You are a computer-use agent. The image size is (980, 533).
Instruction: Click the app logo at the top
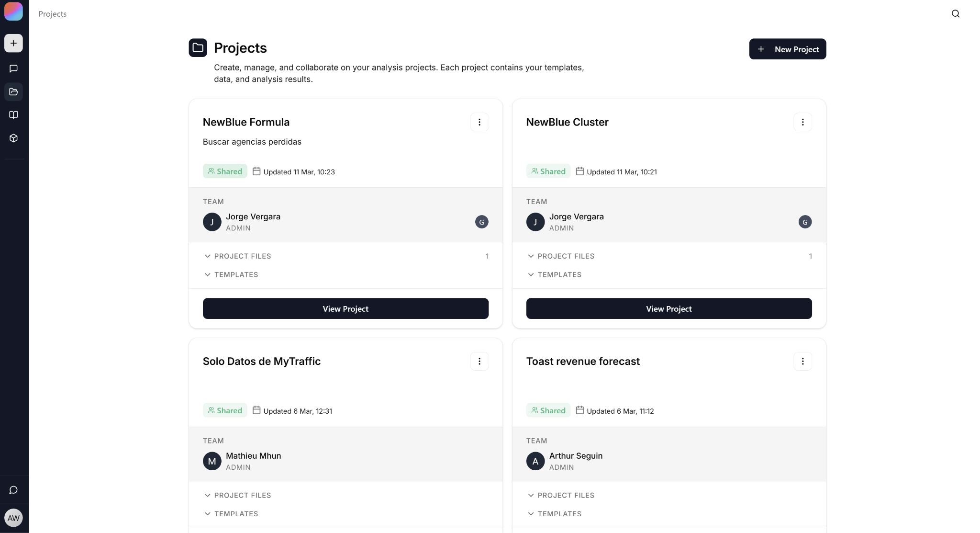pos(13,11)
